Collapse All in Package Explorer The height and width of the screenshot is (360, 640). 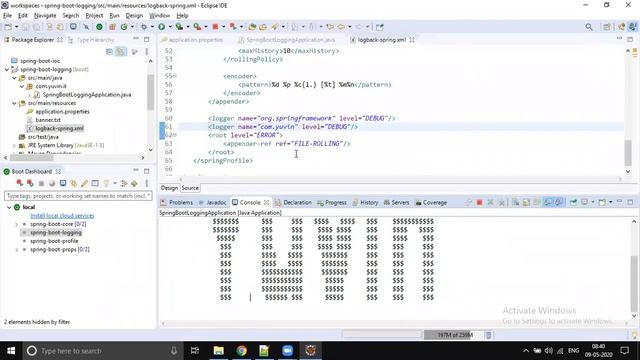(x=109, y=52)
